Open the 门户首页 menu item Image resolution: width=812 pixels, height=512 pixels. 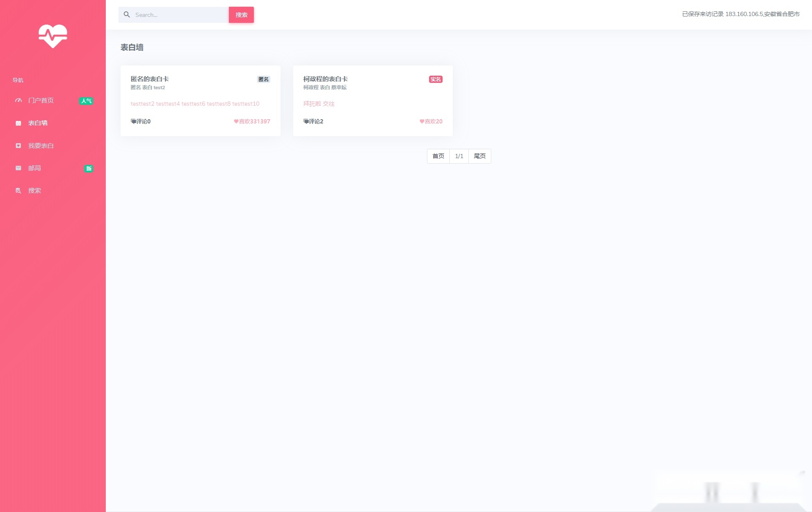[41, 101]
